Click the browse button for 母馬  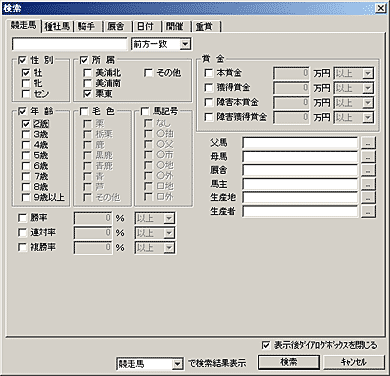click(x=368, y=157)
